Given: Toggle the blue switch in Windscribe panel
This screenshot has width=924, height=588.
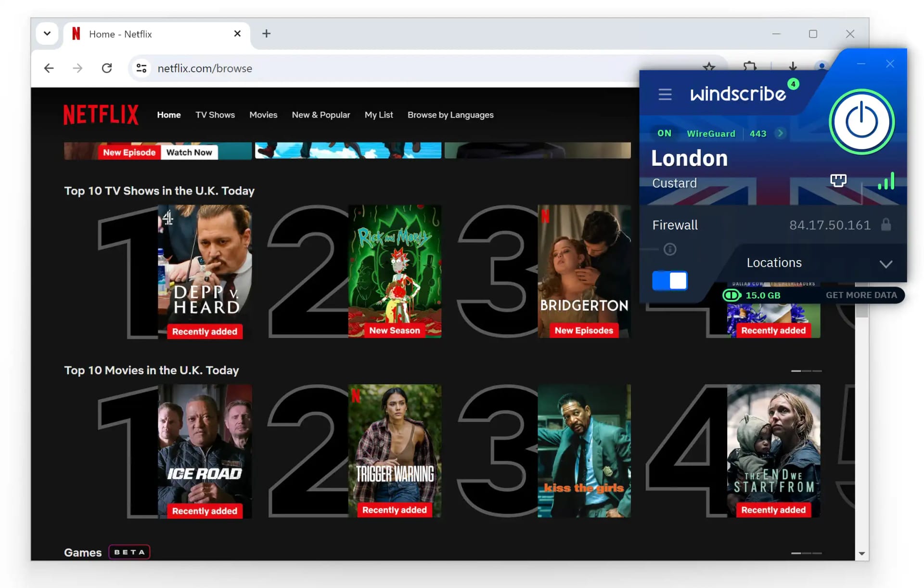Looking at the screenshot, I should (670, 280).
